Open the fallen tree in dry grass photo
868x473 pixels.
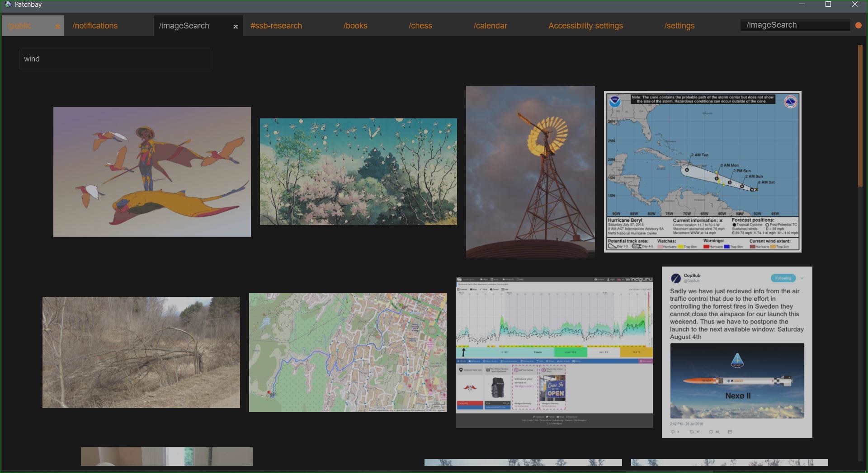pyautogui.click(x=141, y=352)
